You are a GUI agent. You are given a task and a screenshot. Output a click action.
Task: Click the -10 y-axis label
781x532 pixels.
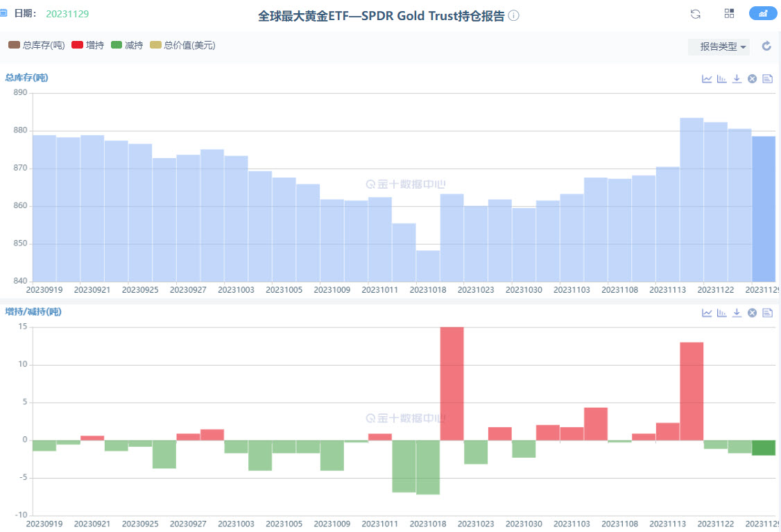[21, 515]
